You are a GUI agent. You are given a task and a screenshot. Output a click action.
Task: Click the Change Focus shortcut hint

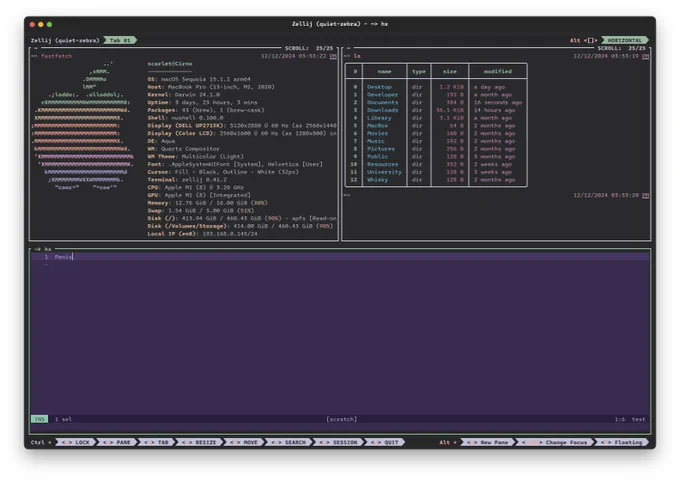555,442
